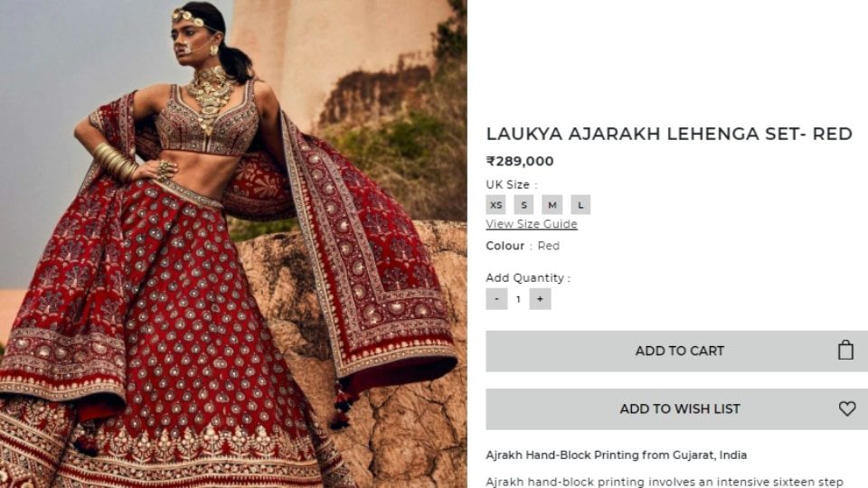The height and width of the screenshot is (488, 868).
Task: Click the quantity value field
Action: [518, 299]
